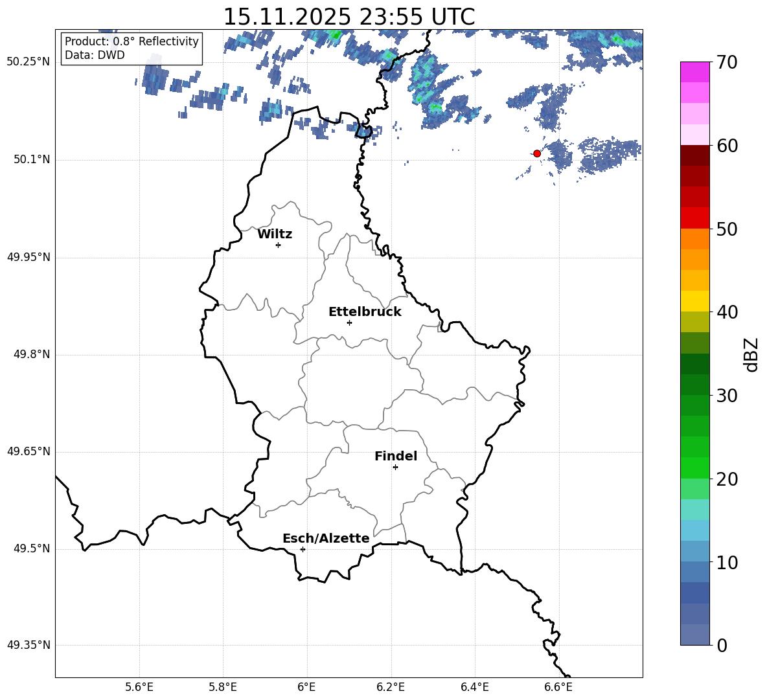Click the 50.25°N latitude label
Image resolution: width=767 pixels, height=700 pixels.
coord(29,62)
